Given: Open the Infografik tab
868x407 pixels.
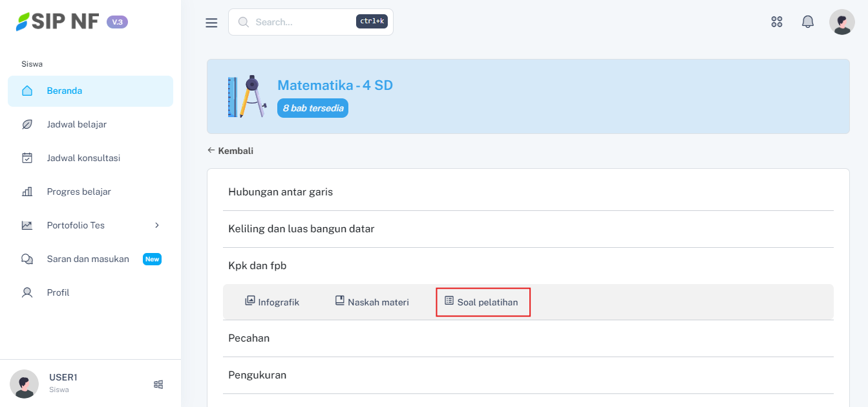Looking at the screenshot, I should click(x=272, y=302).
